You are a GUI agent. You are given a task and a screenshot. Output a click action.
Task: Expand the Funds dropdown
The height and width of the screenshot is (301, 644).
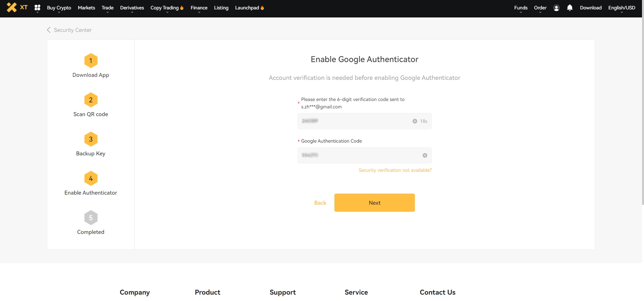click(521, 8)
